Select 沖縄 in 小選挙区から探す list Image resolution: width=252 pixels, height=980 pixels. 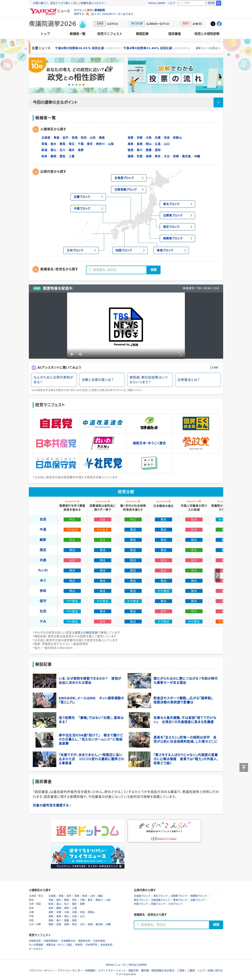click(x=197, y=156)
